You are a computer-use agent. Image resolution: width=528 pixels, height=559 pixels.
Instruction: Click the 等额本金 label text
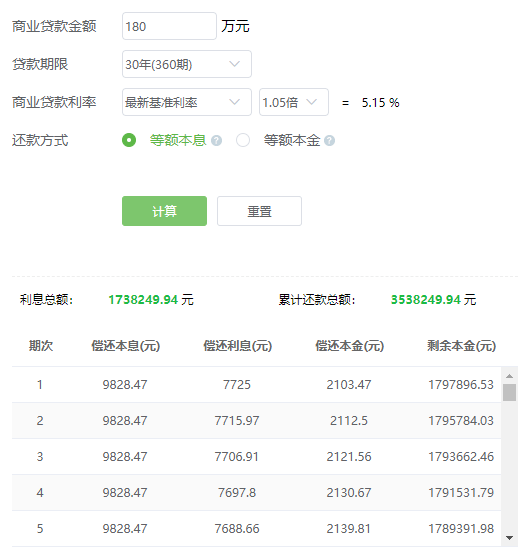pyautogui.click(x=292, y=140)
